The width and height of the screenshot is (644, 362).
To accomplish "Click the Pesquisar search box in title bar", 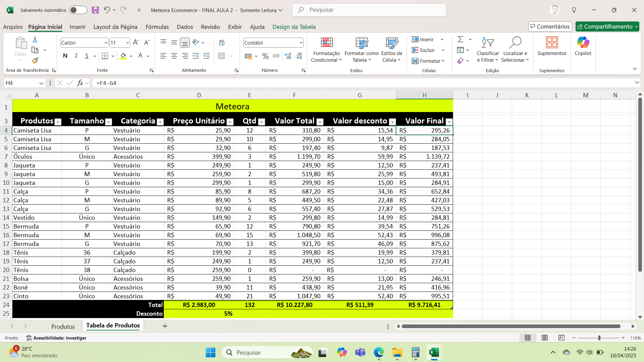I will [369, 10].
